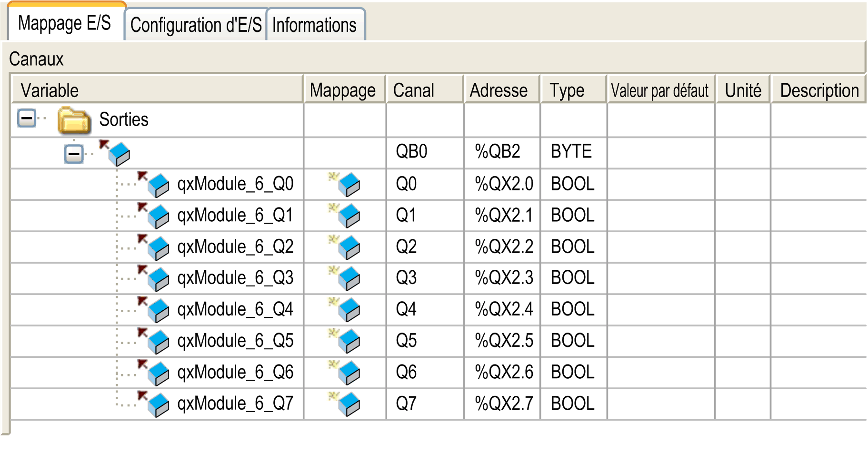Select the qxModule_6_Q4 variable name
868x453 pixels.
[235, 309]
